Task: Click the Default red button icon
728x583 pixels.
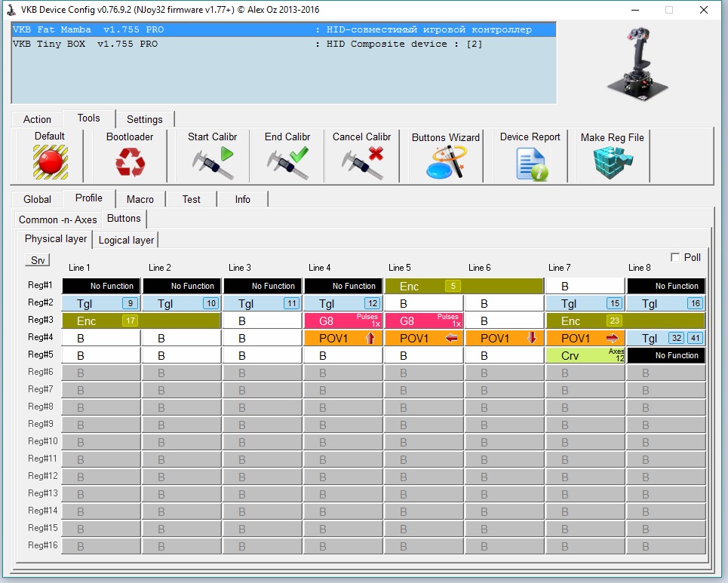Action: [50, 161]
